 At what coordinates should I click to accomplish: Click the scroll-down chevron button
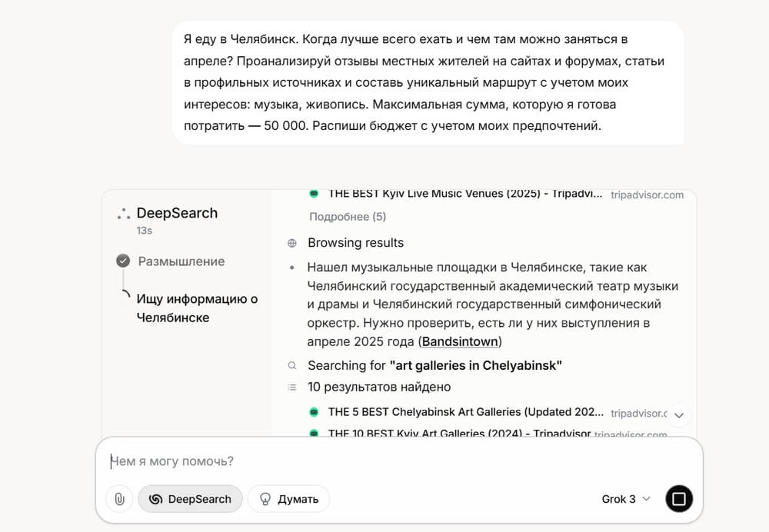tap(678, 415)
